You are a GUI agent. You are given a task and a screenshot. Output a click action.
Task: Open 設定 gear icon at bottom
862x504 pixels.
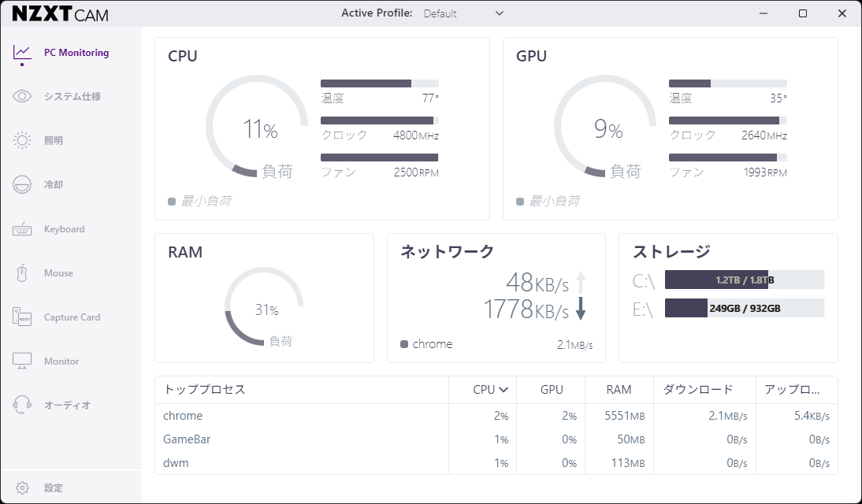click(22, 488)
